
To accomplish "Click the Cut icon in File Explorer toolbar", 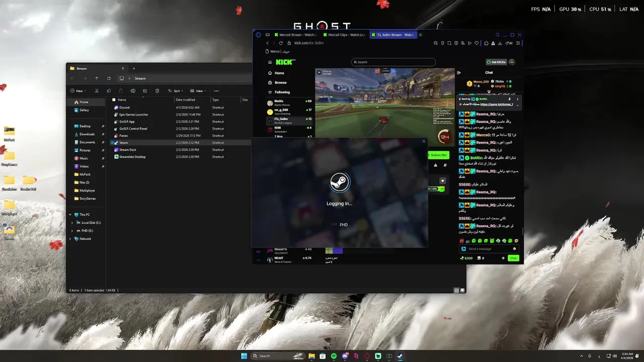I will 97,91.
